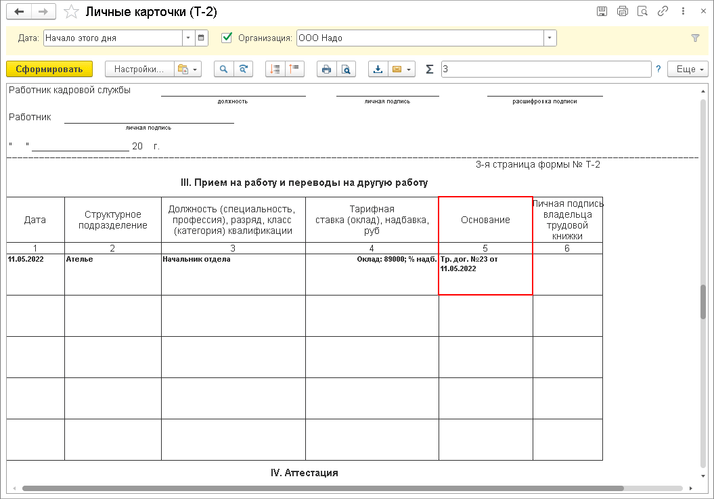Click the sum value input field
The image size is (714, 499).
pyautogui.click(x=545, y=69)
